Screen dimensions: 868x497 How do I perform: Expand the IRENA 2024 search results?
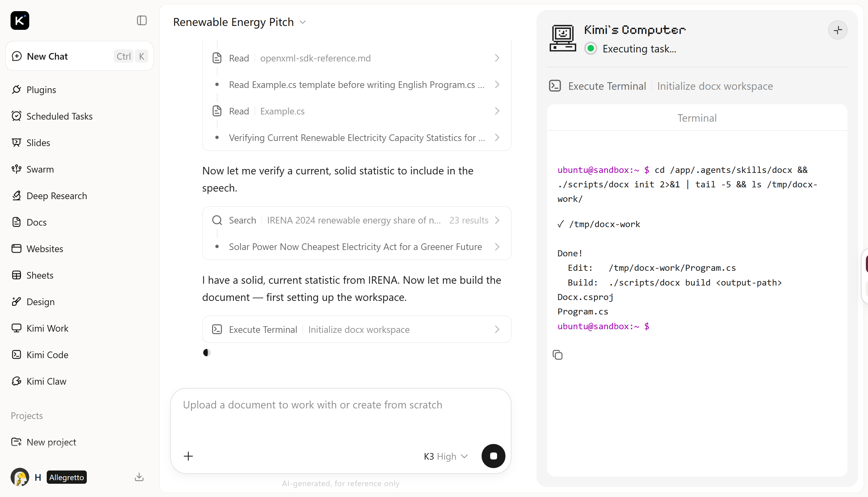[356, 220]
